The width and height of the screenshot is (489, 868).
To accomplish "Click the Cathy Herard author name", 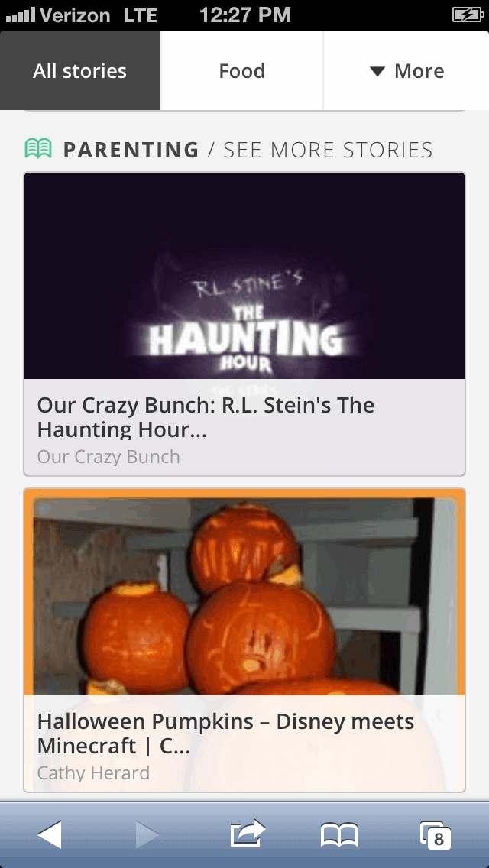I will pos(93,772).
